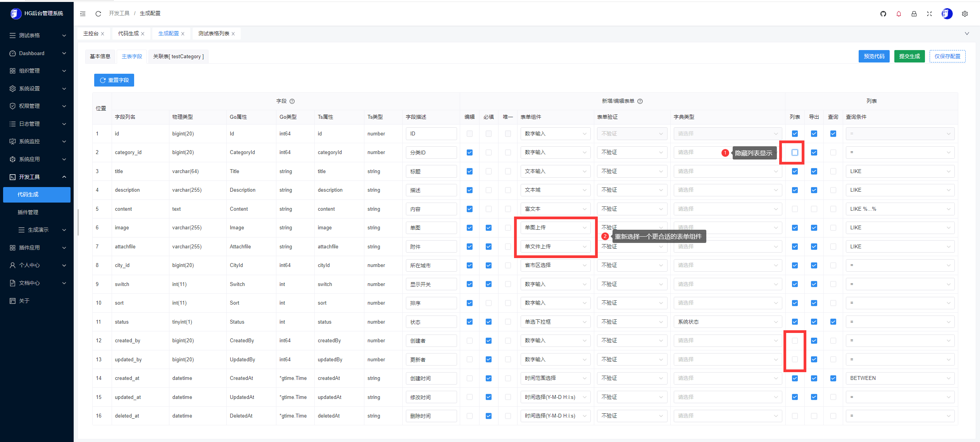Image resolution: width=980 pixels, height=442 pixels.
Task: Collapse sidebar with the menu fold icon
Action: click(x=83, y=14)
